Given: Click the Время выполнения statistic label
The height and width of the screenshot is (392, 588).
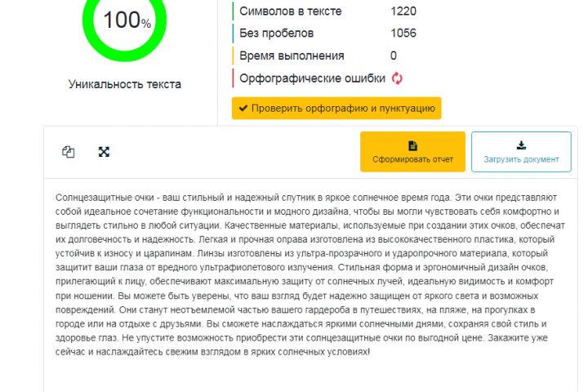Looking at the screenshot, I should 292,56.
